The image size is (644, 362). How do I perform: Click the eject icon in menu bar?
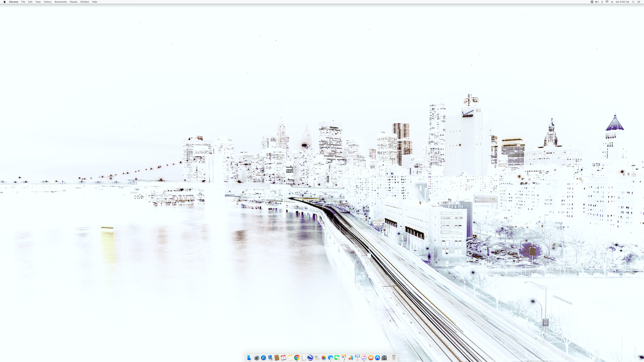pyautogui.click(x=612, y=2)
